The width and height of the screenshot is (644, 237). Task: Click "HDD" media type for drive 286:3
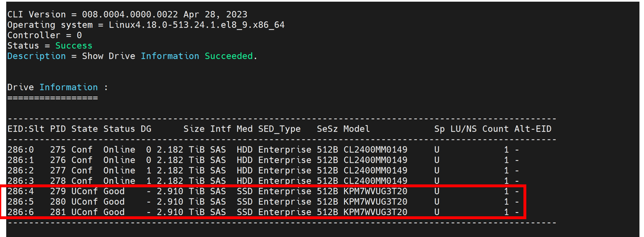coord(245,181)
